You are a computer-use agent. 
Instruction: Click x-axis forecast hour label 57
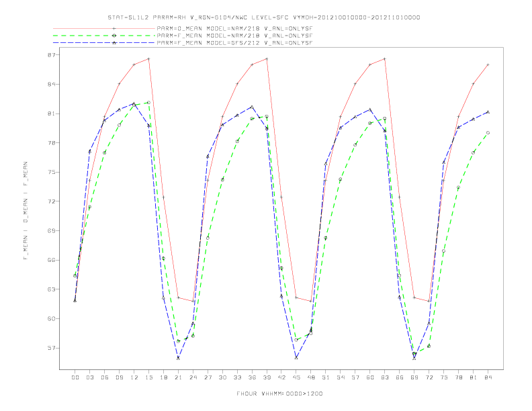pyautogui.click(x=355, y=377)
